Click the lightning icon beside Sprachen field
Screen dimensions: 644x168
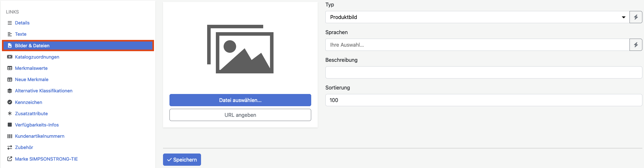point(636,45)
